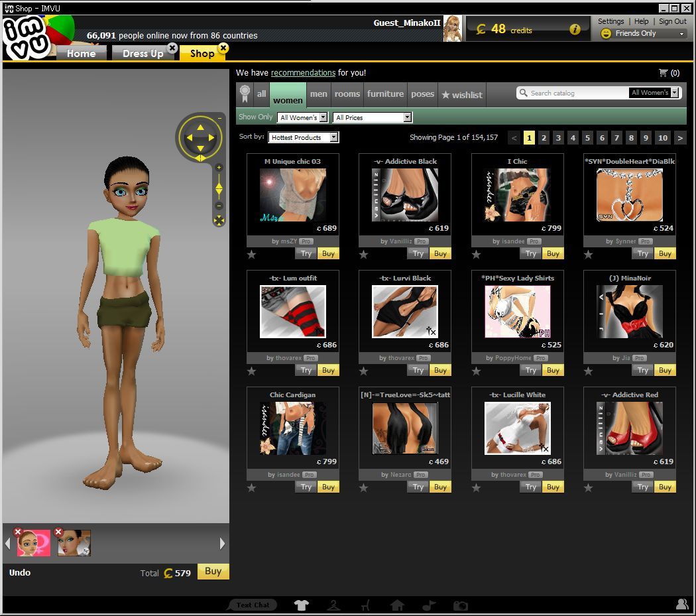
Task: Pan the avatar camera right
Action: [211, 138]
